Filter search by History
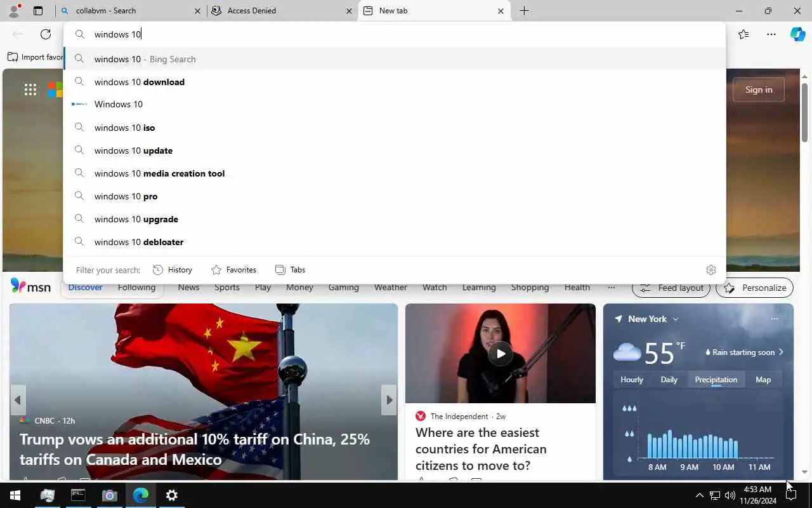Viewport: 812px width, 508px height. (173, 270)
